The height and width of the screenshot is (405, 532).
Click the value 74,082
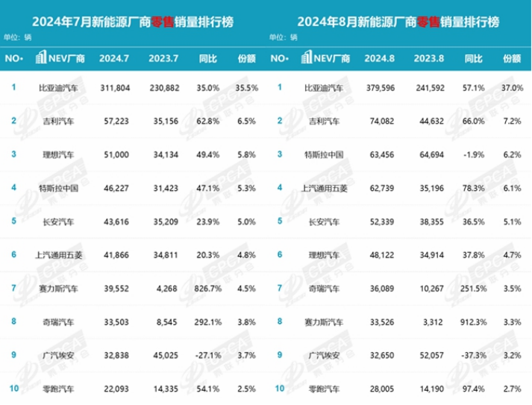[382, 121]
